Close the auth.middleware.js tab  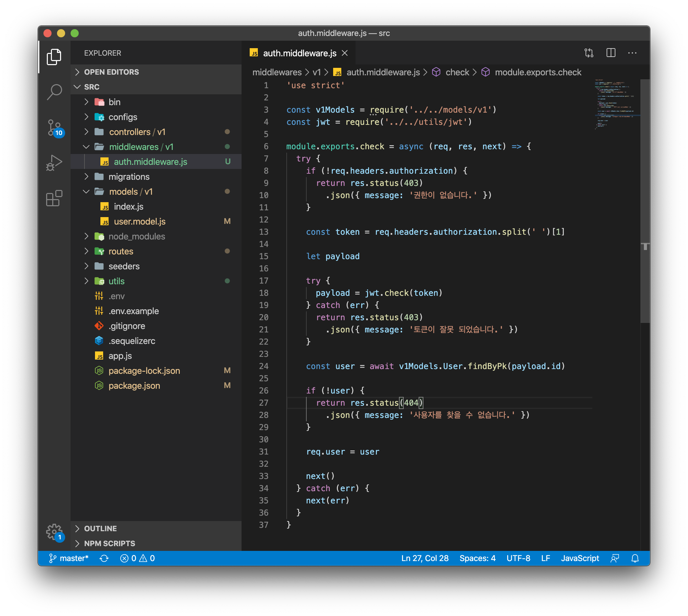click(x=345, y=53)
